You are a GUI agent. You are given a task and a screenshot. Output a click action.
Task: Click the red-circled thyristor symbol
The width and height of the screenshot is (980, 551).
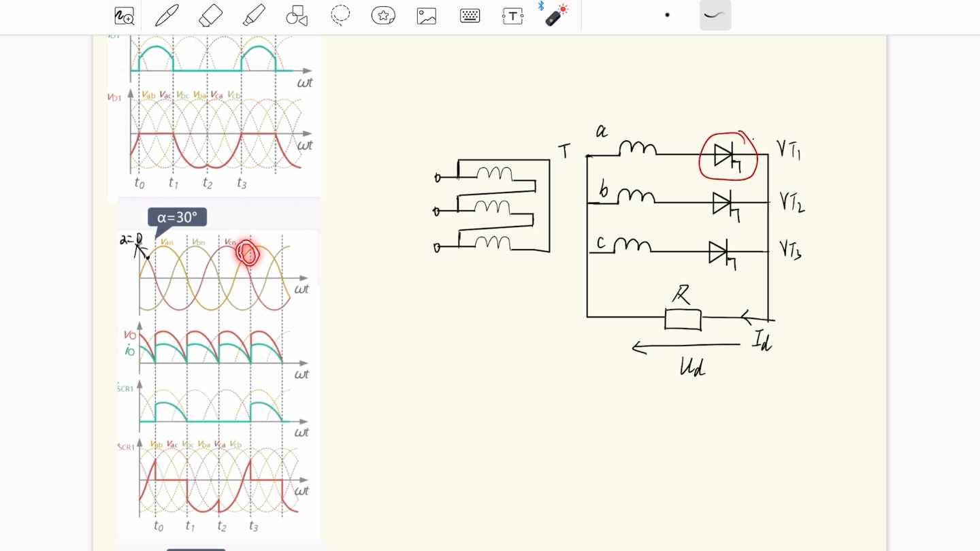[728, 156]
